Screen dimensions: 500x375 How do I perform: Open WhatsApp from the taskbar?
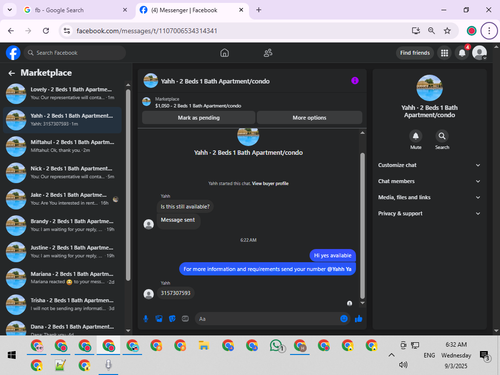[276, 346]
